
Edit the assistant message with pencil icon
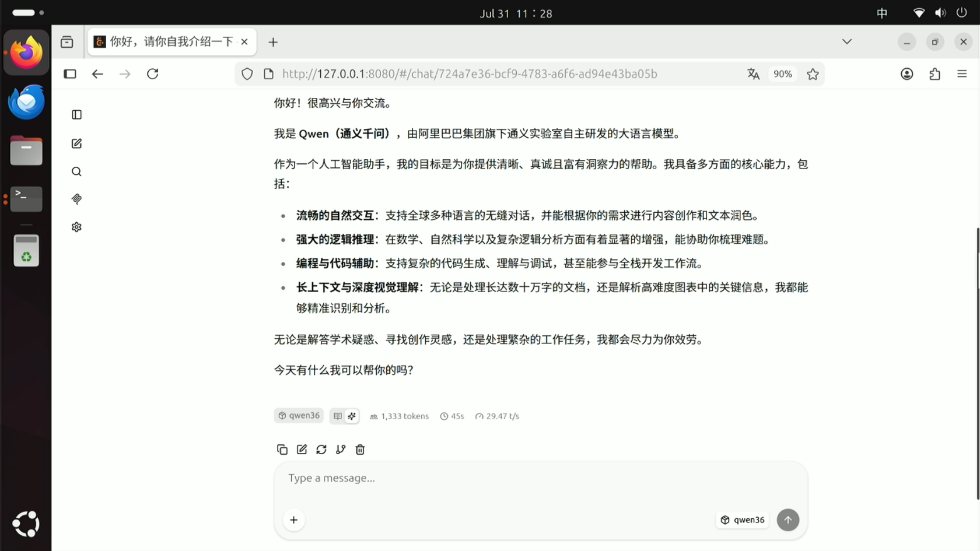(302, 450)
